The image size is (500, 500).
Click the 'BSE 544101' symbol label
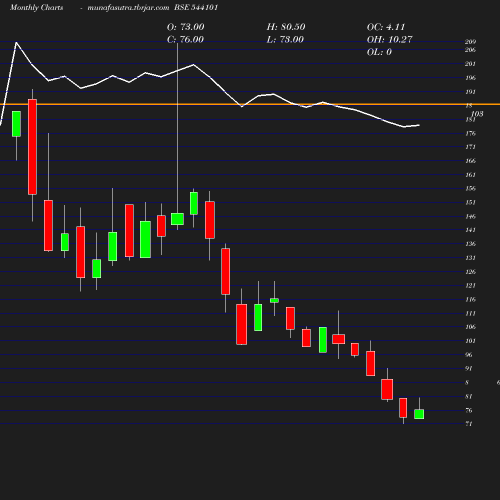click(x=196, y=8)
